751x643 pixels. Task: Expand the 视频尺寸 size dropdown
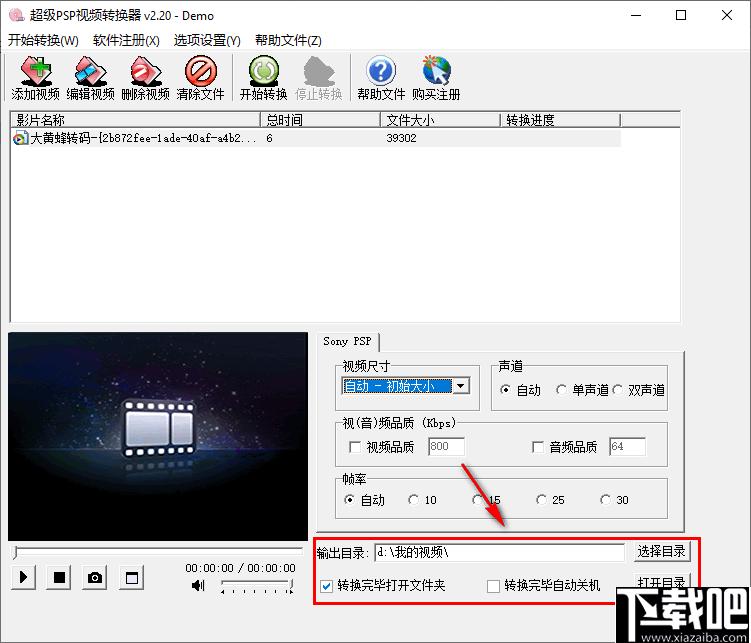461,385
